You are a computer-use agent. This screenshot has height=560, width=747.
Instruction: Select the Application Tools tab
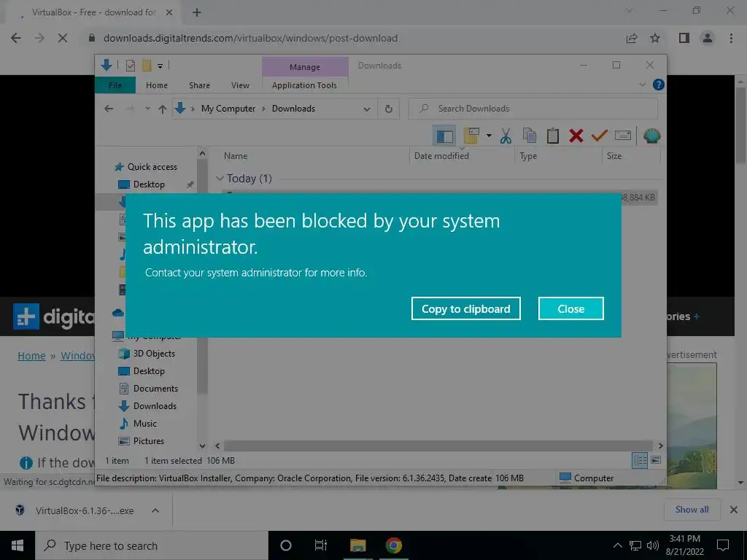(x=304, y=85)
